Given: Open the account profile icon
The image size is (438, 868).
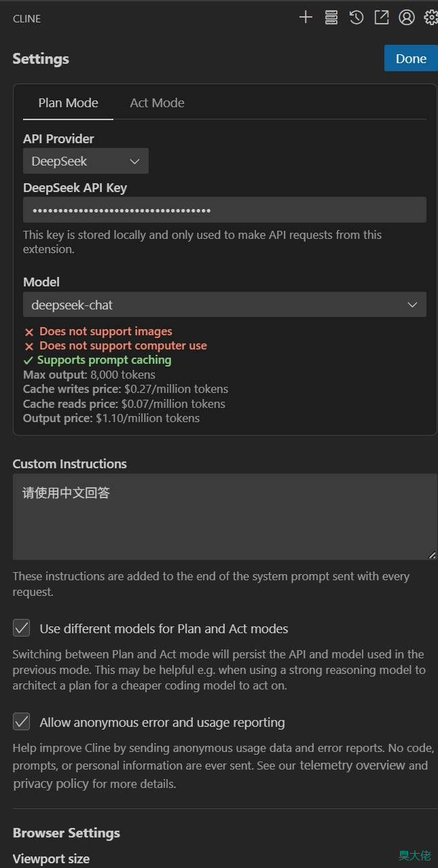Looking at the screenshot, I should tap(407, 18).
